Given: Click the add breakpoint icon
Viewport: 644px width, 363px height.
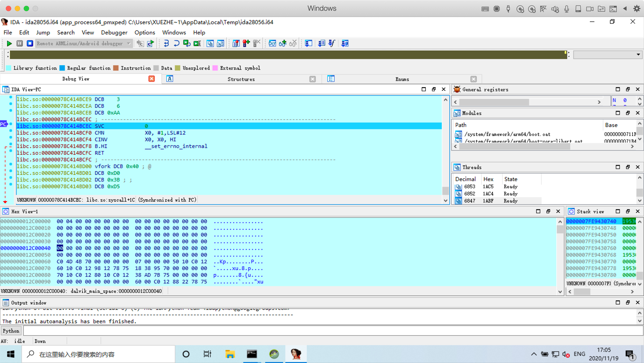Looking at the screenshot, I should pos(246,43).
